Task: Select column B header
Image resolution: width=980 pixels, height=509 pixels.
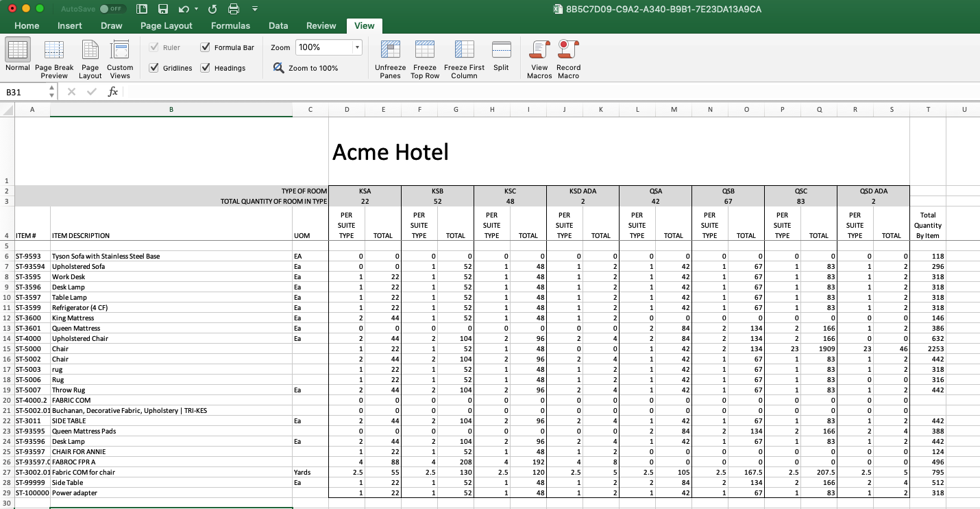Action: tap(171, 110)
